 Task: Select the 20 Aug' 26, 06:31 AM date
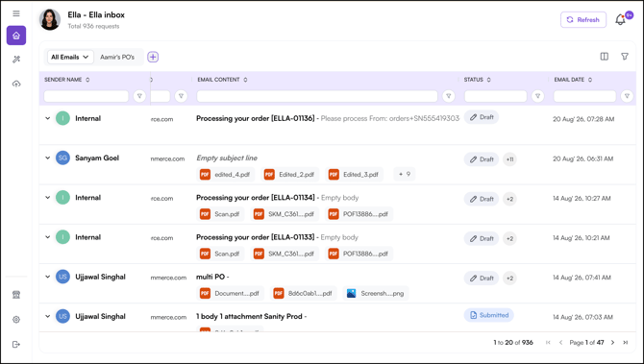[582, 158]
